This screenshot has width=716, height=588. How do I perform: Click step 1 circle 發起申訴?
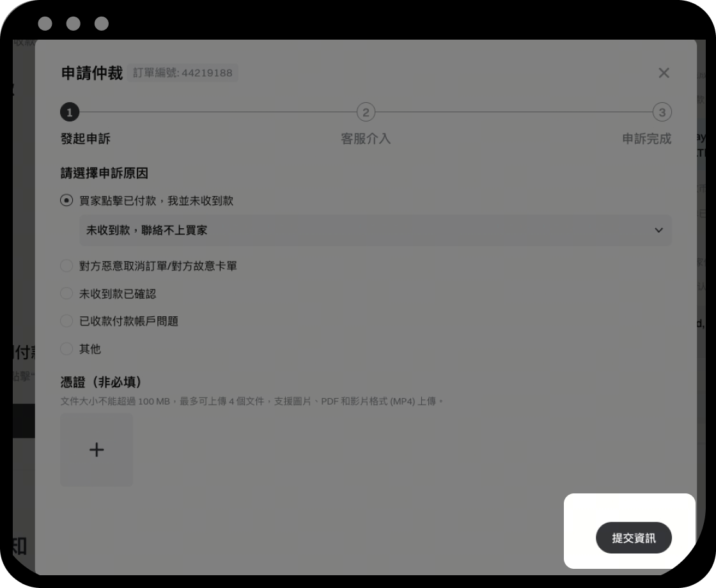[x=70, y=112]
